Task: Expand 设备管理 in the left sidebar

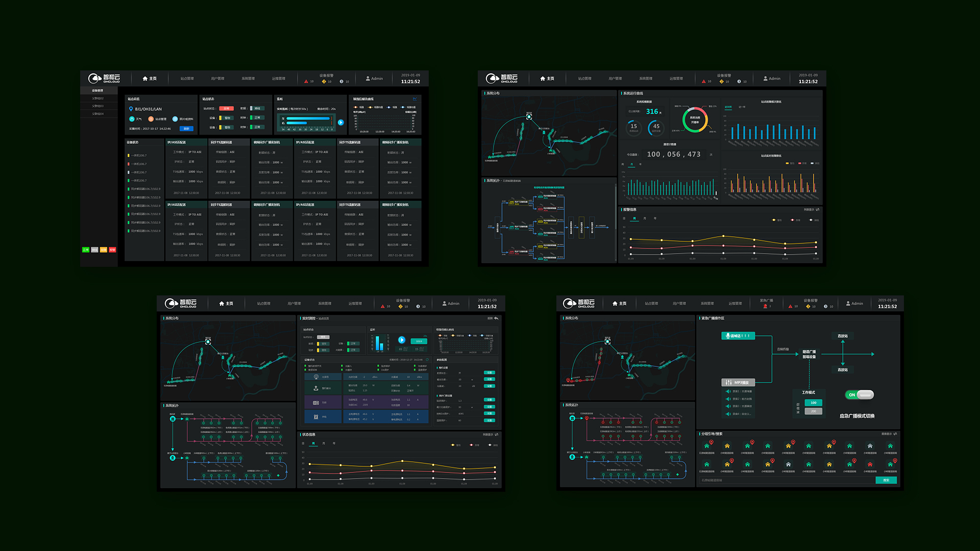Action: [x=97, y=91]
